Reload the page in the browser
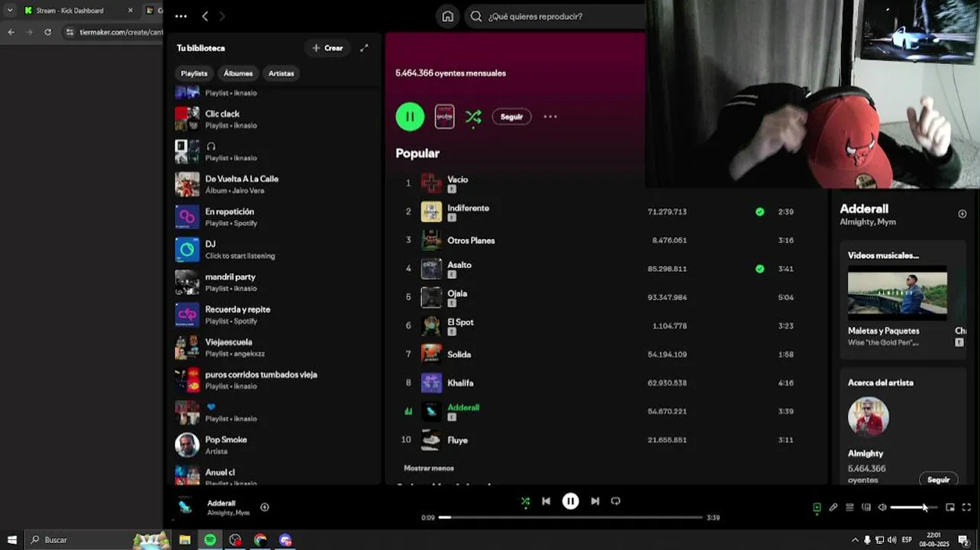Image resolution: width=980 pixels, height=550 pixels. [47, 32]
